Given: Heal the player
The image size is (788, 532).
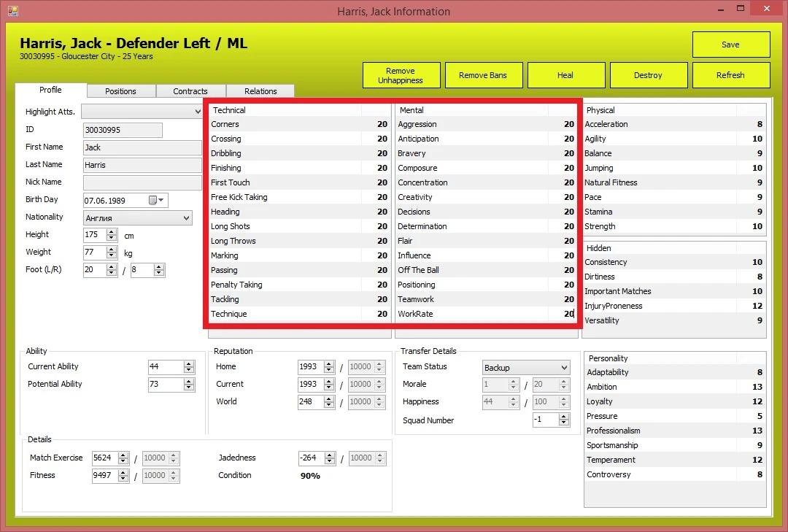Looking at the screenshot, I should [x=566, y=74].
